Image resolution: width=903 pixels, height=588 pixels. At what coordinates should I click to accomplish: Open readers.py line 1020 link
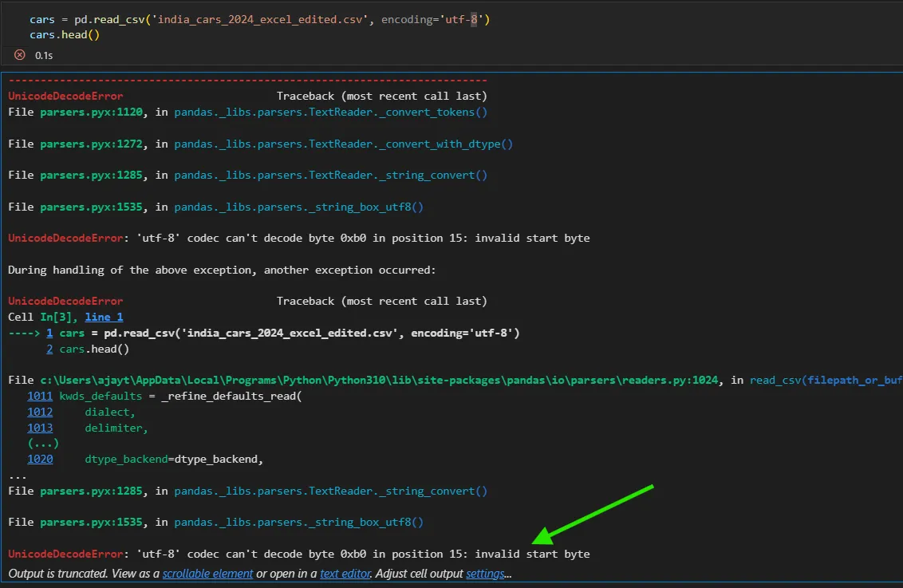coord(40,459)
